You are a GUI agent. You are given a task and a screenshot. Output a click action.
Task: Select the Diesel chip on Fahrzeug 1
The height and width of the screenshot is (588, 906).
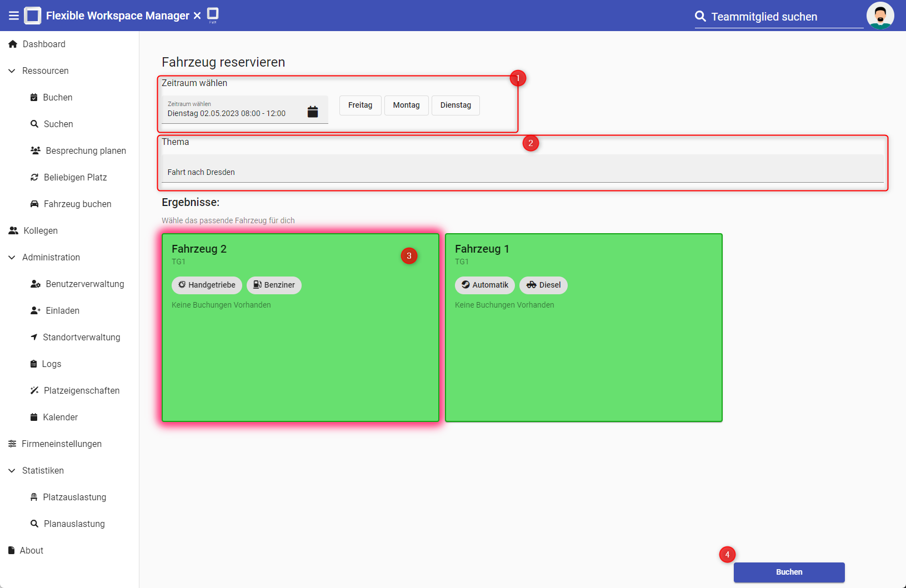pyautogui.click(x=543, y=285)
